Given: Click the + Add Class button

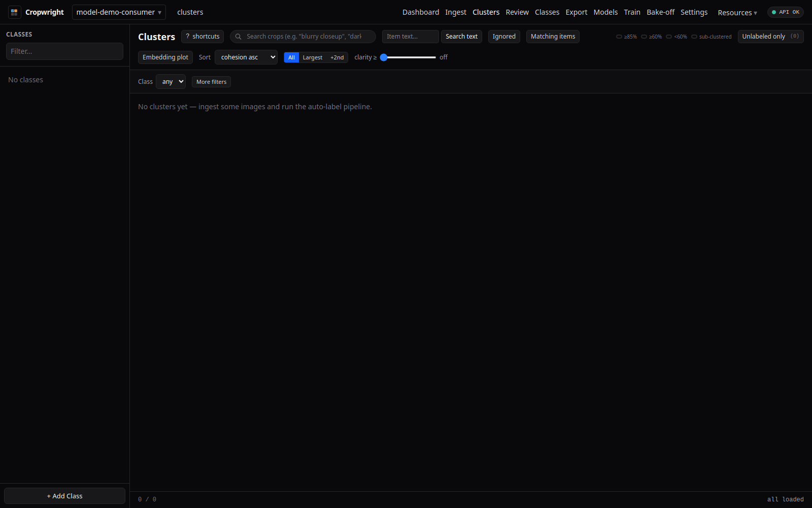Looking at the screenshot, I should tap(64, 496).
